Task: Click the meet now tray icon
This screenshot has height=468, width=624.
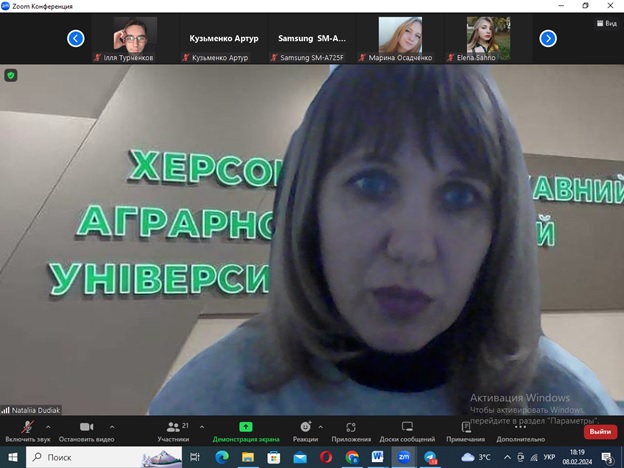Action: coord(521,458)
